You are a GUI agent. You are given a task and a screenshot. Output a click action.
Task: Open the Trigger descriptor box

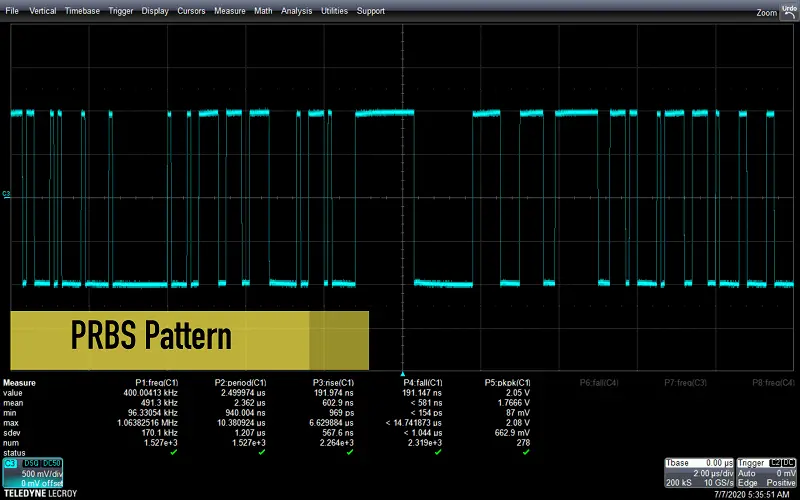click(x=771, y=472)
